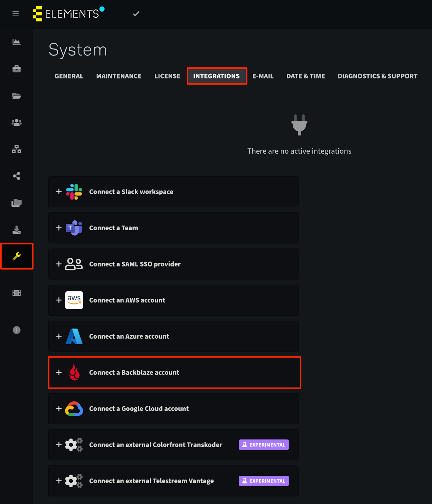
Task: Open the briefcase jobs sidebar icon
Action: coord(16,69)
